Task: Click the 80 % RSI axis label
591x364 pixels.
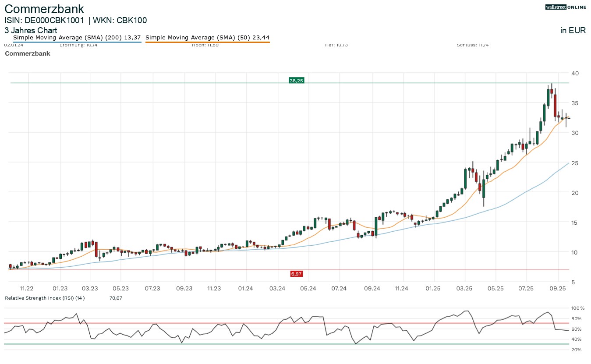Action: point(577,319)
